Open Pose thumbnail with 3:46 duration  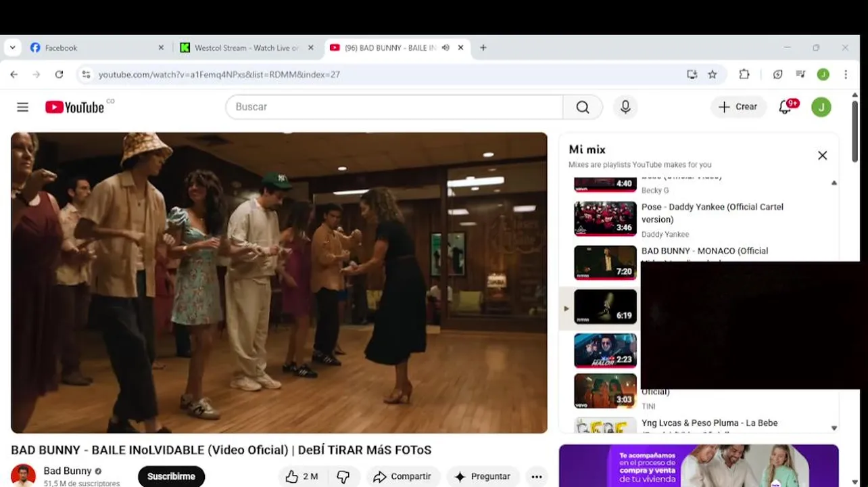(x=605, y=218)
